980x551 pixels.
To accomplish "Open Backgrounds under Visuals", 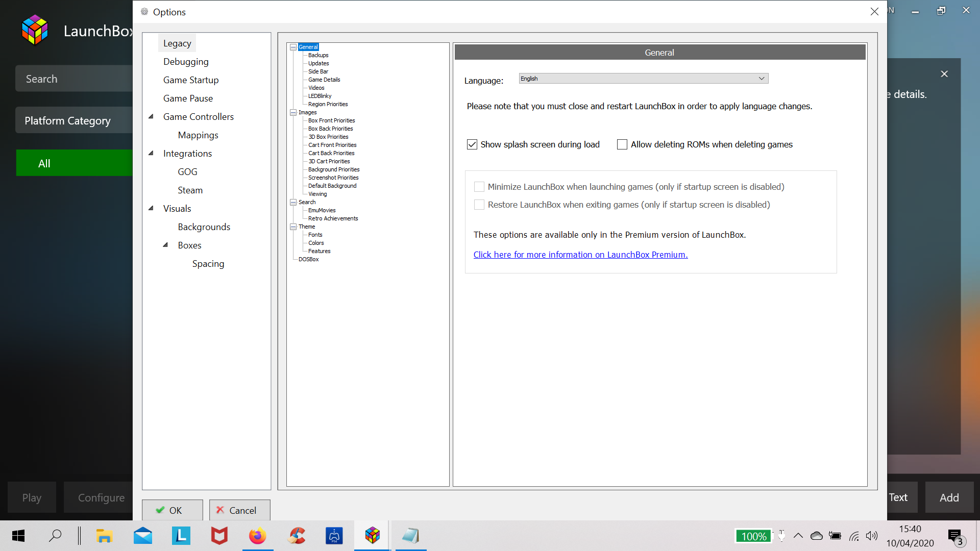I will [204, 227].
